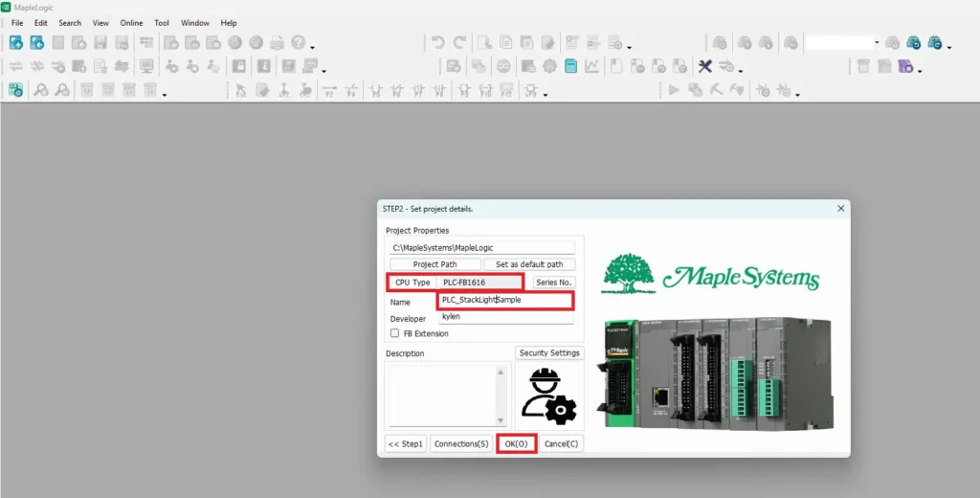
Task: Expand toolbar options arrow beside Help icon
Action: pos(313,48)
